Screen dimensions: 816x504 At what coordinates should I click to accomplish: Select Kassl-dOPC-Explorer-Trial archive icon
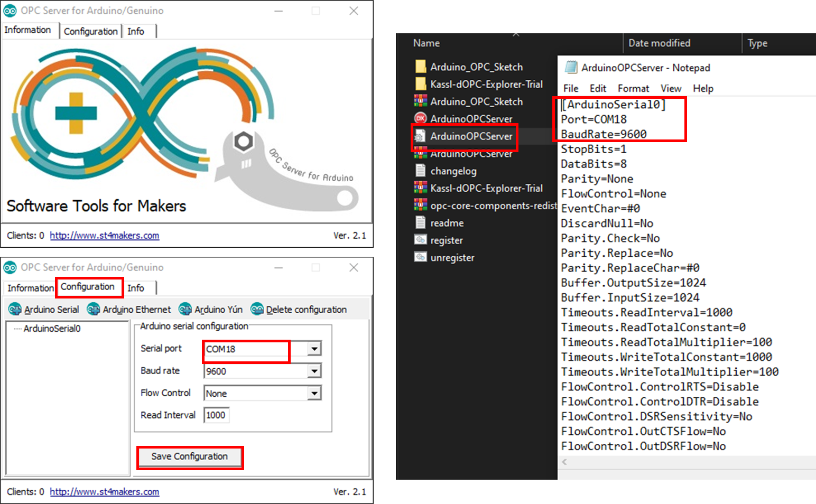pos(421,188)
